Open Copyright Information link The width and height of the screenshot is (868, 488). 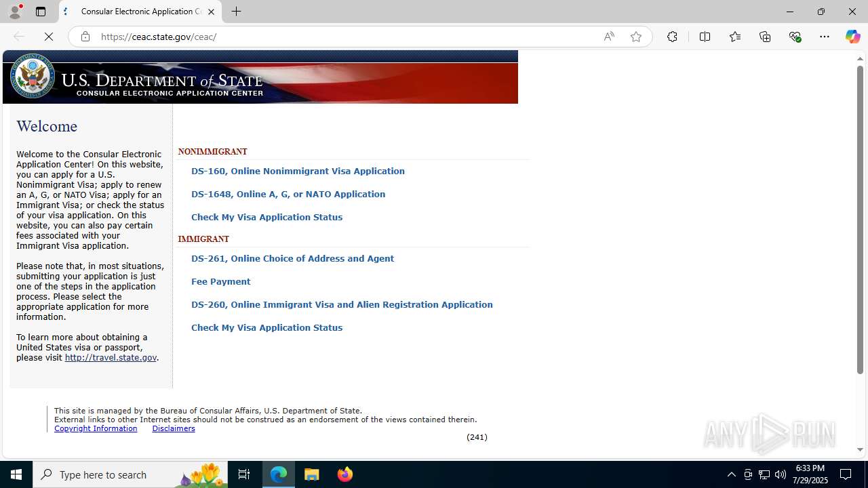pos(96,428)
